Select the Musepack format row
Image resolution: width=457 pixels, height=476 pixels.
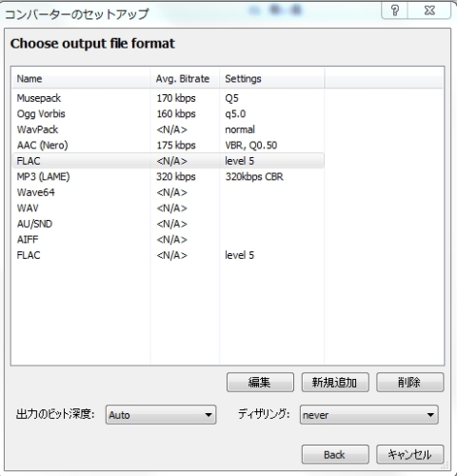169,98
